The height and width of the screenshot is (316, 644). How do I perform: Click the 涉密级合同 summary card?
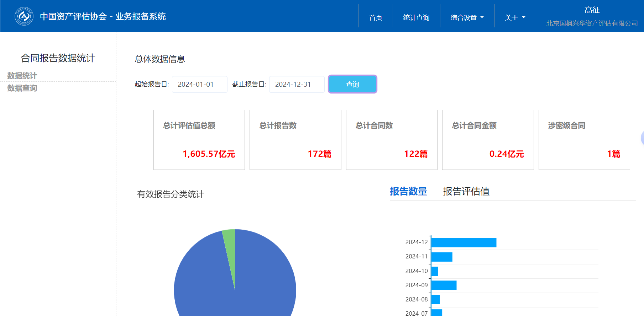tap(584, 140)
